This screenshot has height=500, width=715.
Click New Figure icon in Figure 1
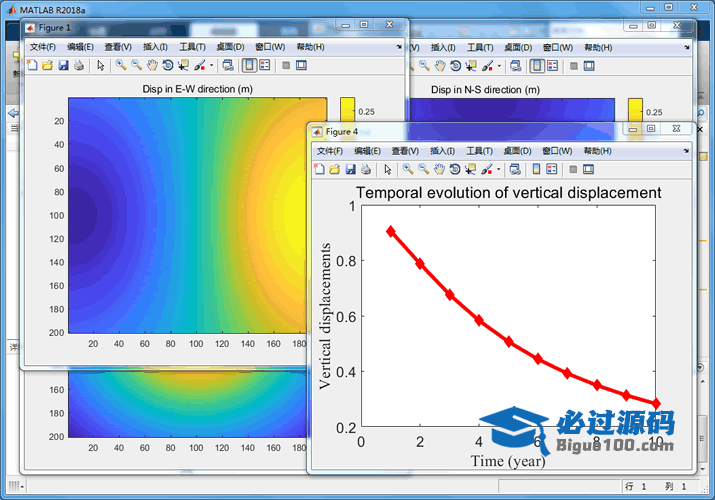(32, 66)
